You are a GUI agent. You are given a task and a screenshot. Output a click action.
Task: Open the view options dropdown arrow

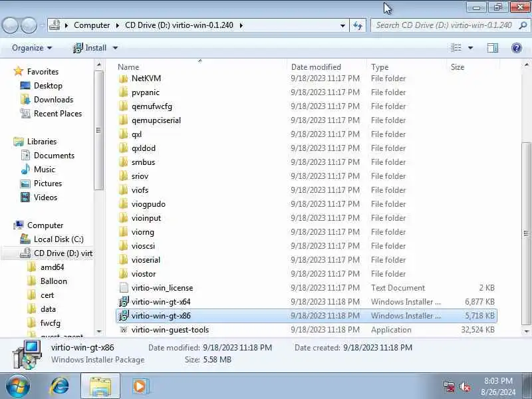click(471, 48)
